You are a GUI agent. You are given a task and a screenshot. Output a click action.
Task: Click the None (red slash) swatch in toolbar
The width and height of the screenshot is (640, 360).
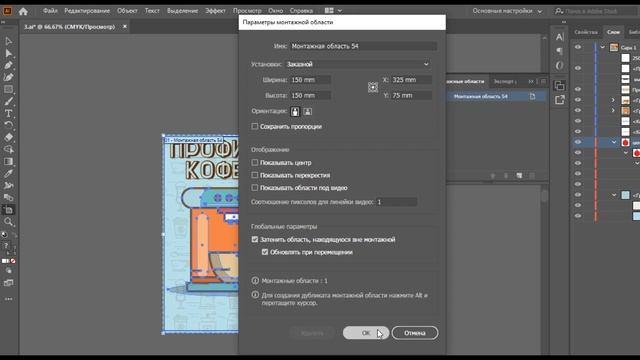(x=13, y=261)
